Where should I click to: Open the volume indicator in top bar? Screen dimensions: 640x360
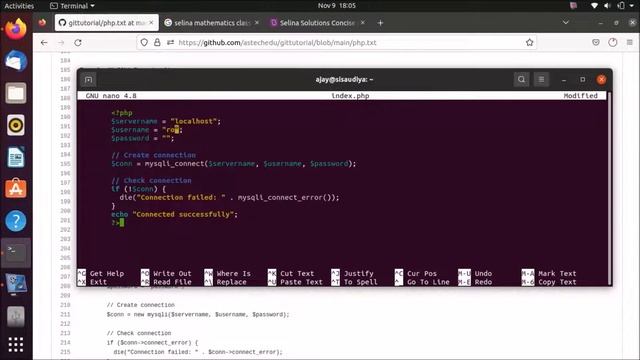click(x=607, y=6)
